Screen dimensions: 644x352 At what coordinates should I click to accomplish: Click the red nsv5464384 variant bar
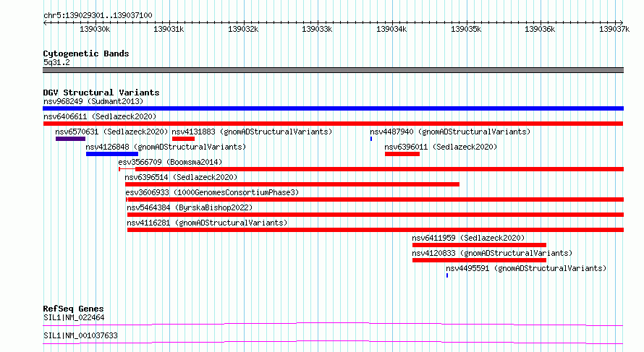376,215
